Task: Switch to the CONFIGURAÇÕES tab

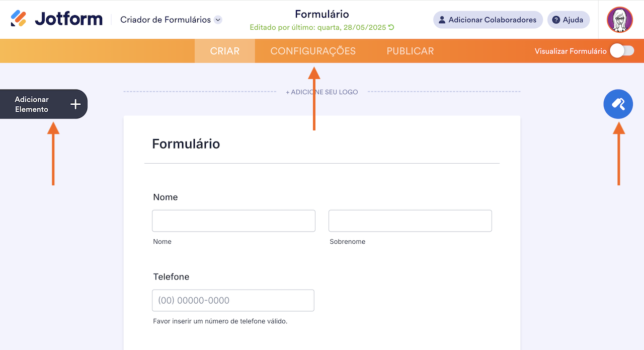Action: (313, 51)
